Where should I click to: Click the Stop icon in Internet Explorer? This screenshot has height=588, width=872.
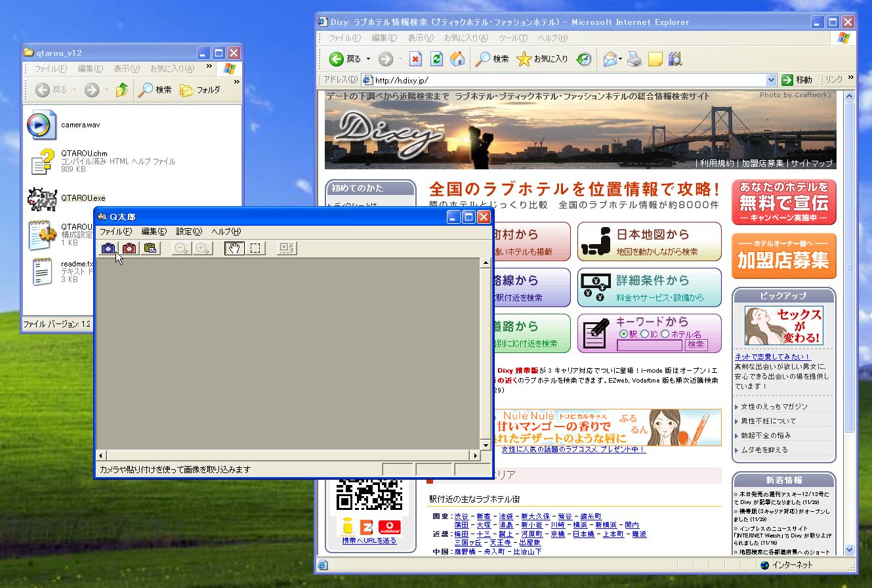[415, 59]
